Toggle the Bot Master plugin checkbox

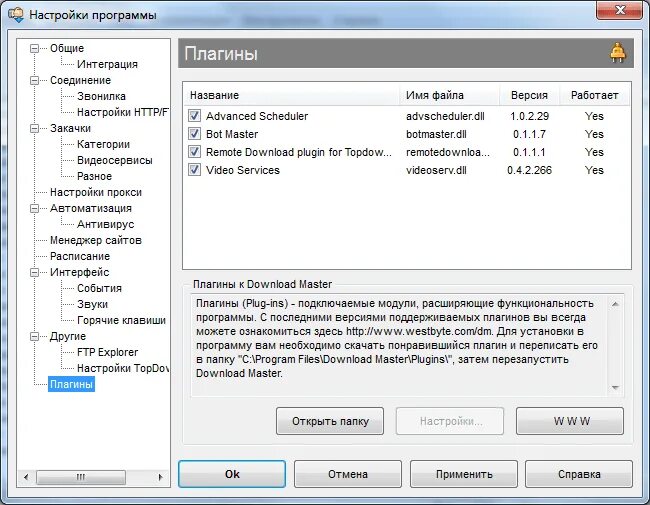[194, 134]
